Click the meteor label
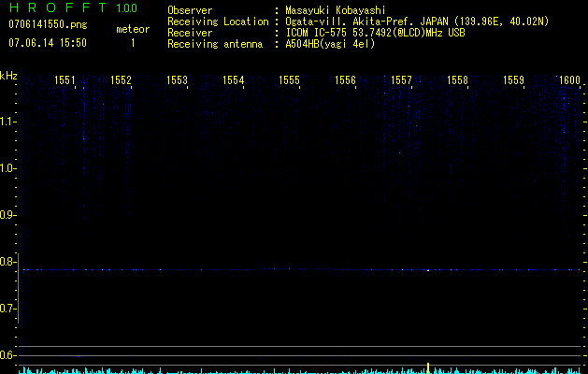Viewport: 588px width, 374px height. [x=133, y=29]
